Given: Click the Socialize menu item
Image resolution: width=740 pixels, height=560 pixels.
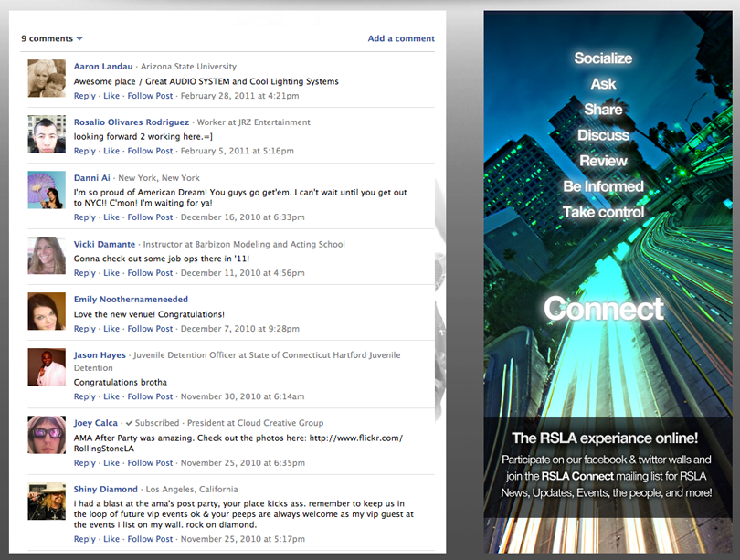Looking at the screenshot, I should (603, 58).
